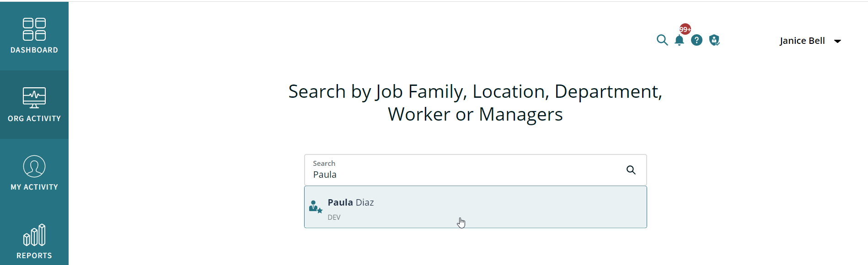The image size is (868, 265).
Task: Click the worker icon beside Paula Diaz
Action: (x=316, y=207)
